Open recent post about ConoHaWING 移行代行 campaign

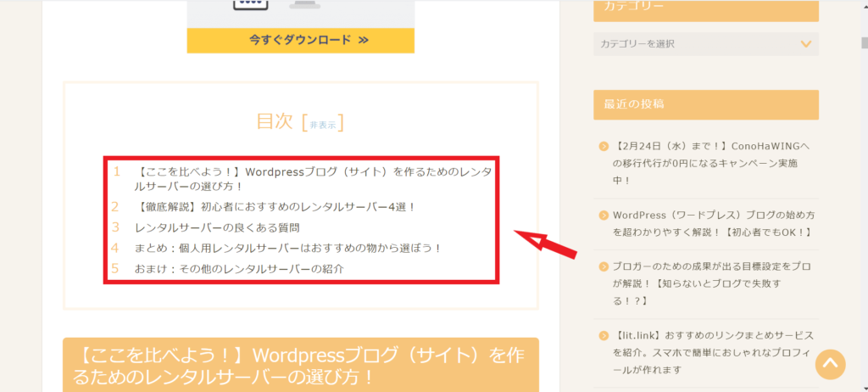pyautogui.click(x=711, y=163)
